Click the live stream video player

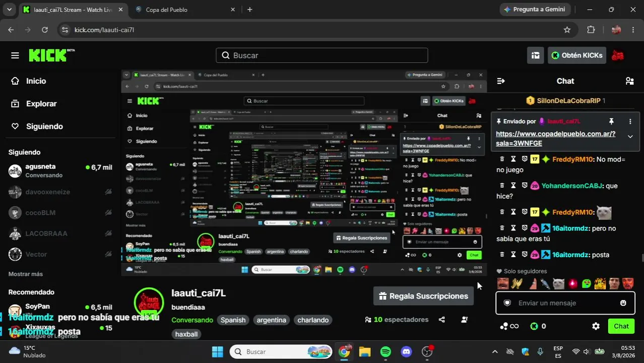click(304, 173)
